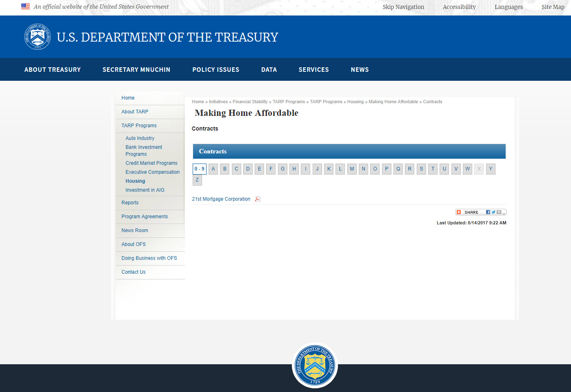This screenshot has width=571, height=392.
Task: Go to Languages link in top bar
Action: coord(509,7)
